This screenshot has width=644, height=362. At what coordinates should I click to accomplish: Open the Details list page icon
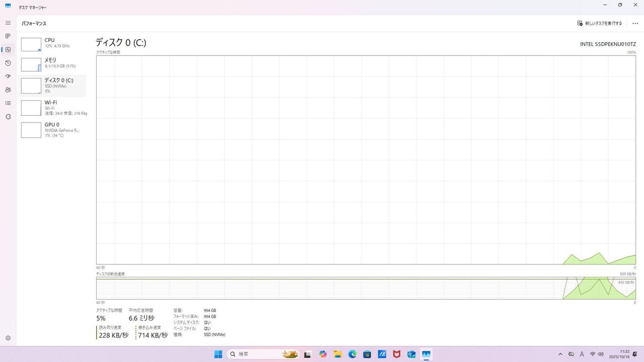(x=8, y=103)
